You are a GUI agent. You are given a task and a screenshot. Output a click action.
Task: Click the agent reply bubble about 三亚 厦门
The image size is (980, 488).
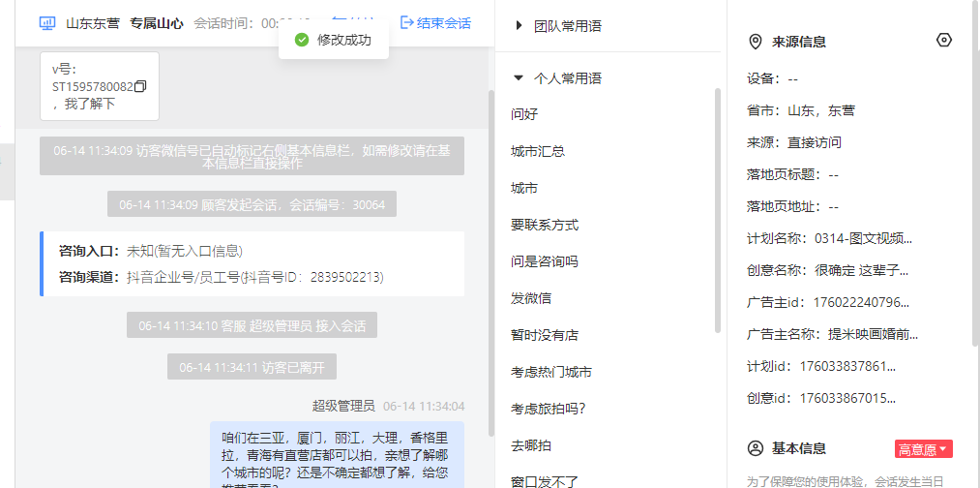tap(337, 455)
